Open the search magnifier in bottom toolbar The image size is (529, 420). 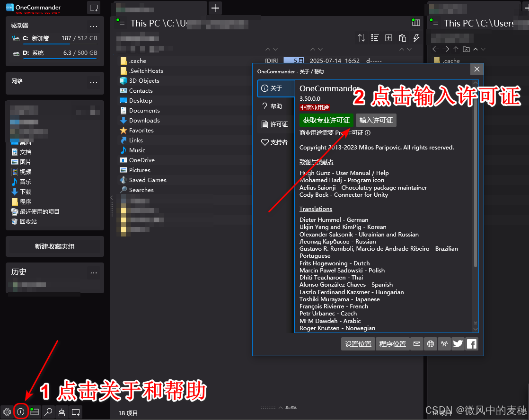point(48,411)
